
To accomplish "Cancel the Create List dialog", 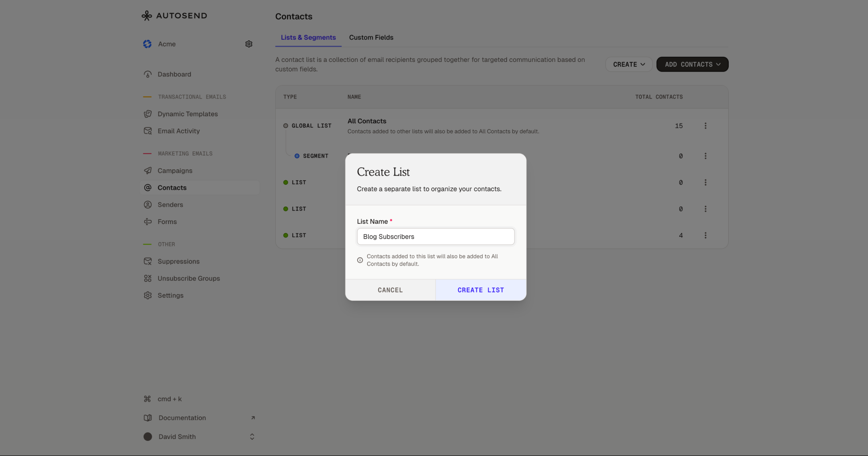I will (390, 290).
